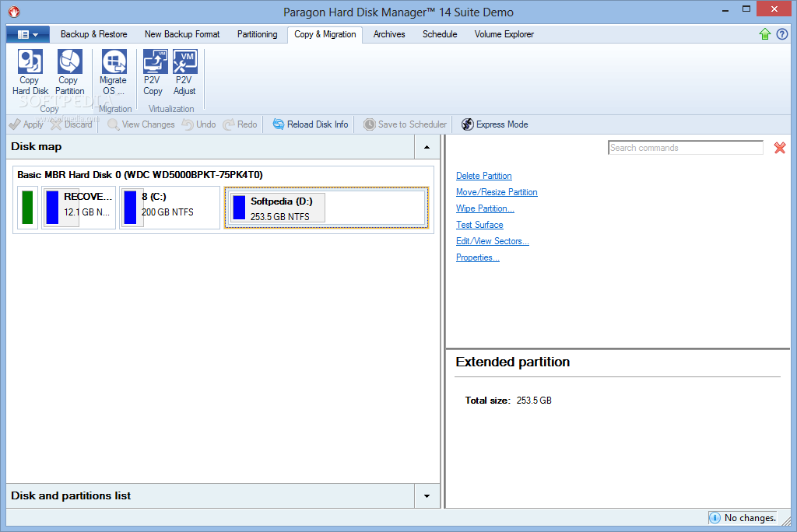
Task: Clear search with the red X icon
Action: pos(780,148)
